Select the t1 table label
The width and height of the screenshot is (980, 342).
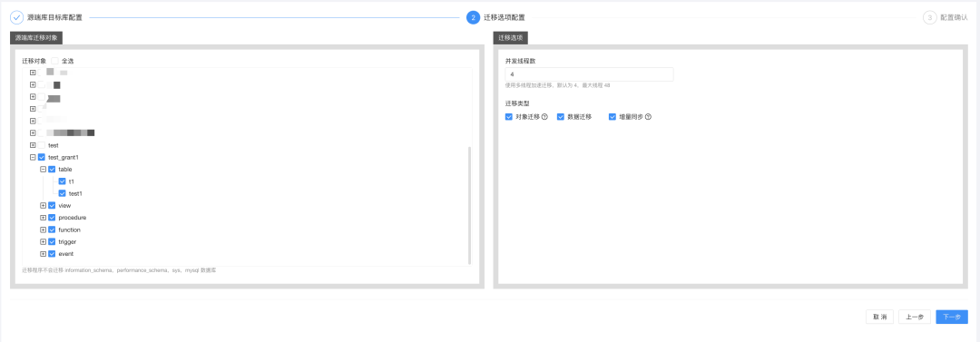72,181
